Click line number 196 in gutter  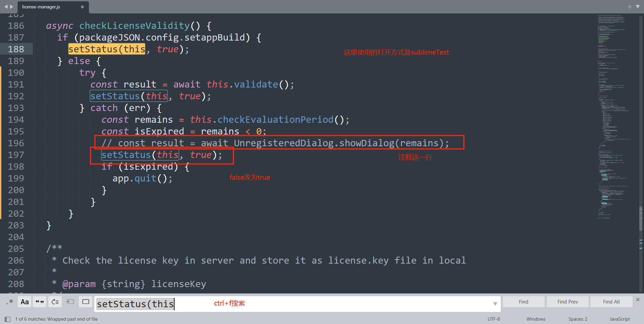[x=16, y=143]
